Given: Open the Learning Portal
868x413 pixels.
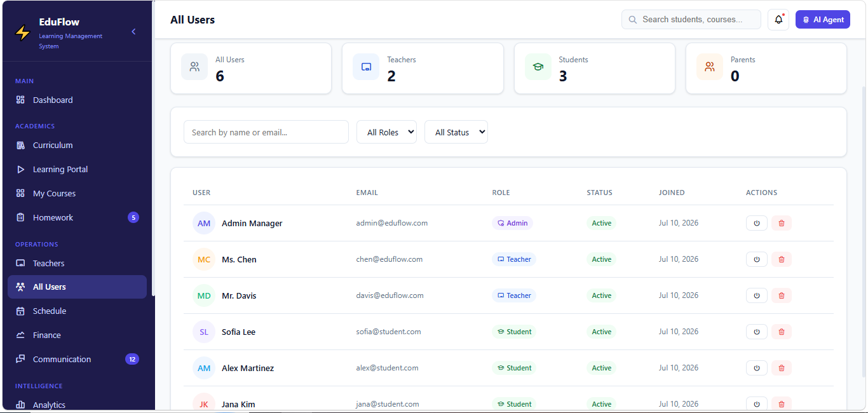Looking at the screenshot, I should (x=77, y=169).
